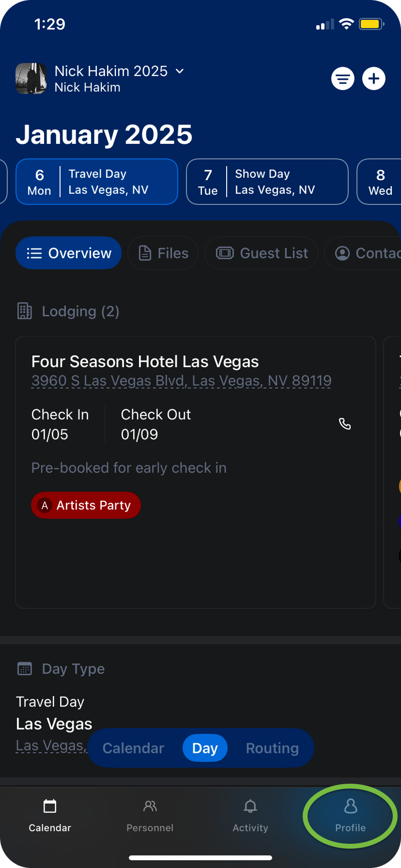Select the Day view toggle
The width and height of the screenshot is (401, 868).
(x=205, y=748)
